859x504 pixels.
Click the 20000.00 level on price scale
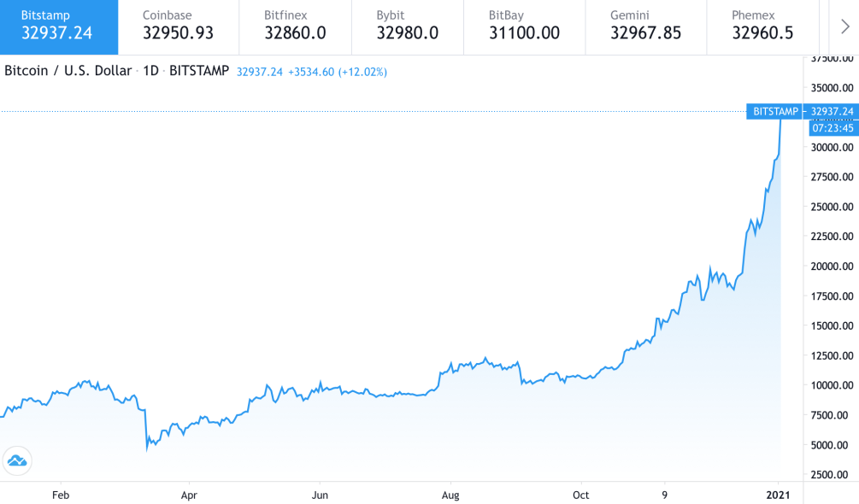[833, 267]
